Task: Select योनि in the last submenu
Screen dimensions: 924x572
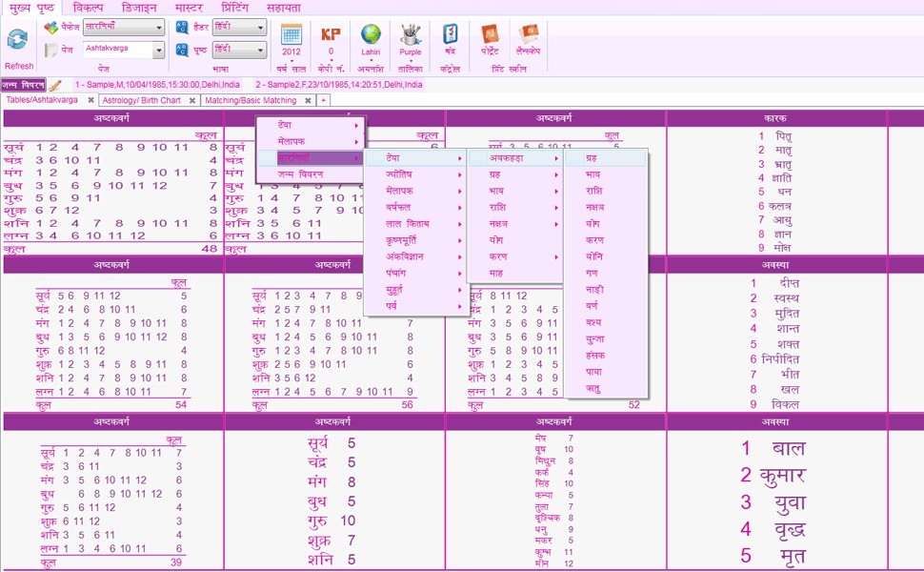Action: pos(606,257)
